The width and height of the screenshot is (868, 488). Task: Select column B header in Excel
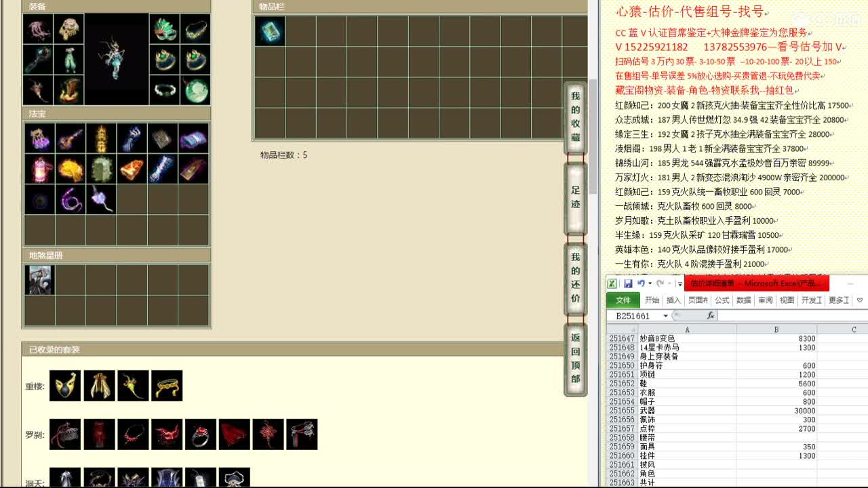click(776, 329)
